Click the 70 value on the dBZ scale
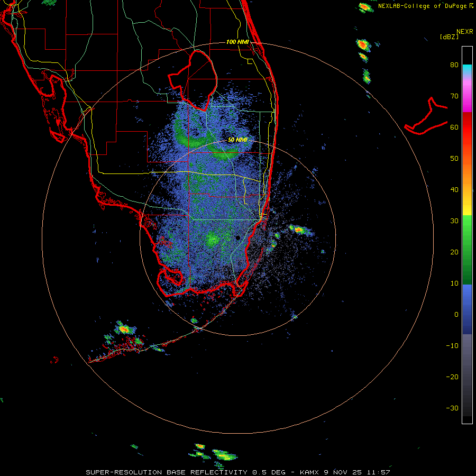 [454, 96]
